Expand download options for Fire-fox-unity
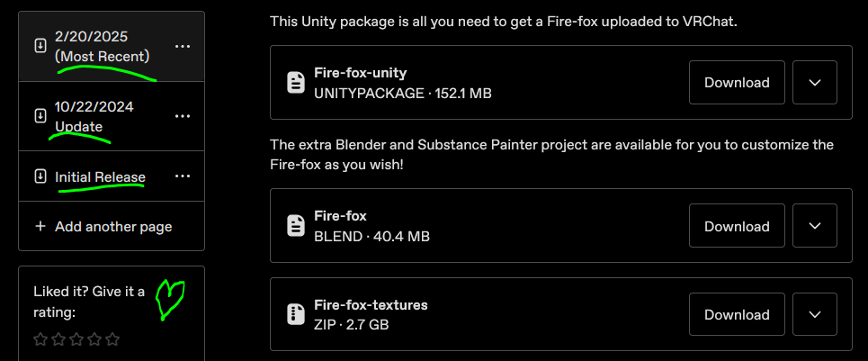The width and height of the screenshot is (868, 361). [815, 83]
